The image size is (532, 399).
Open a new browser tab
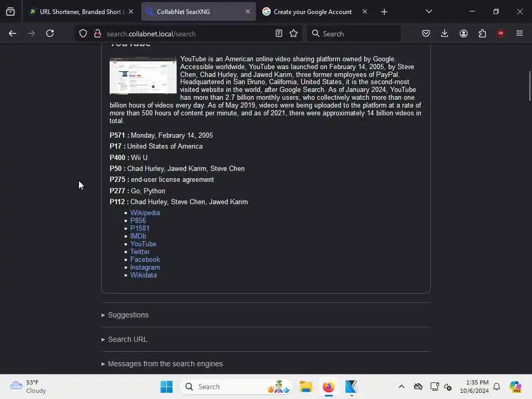point(384,12)
